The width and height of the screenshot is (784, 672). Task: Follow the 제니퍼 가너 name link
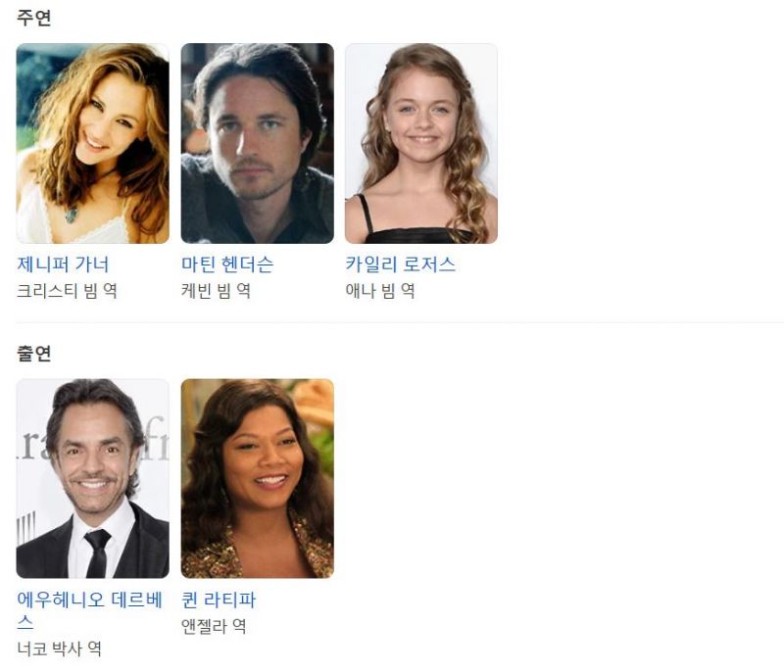pyautogui.click(x=63, y=264)
